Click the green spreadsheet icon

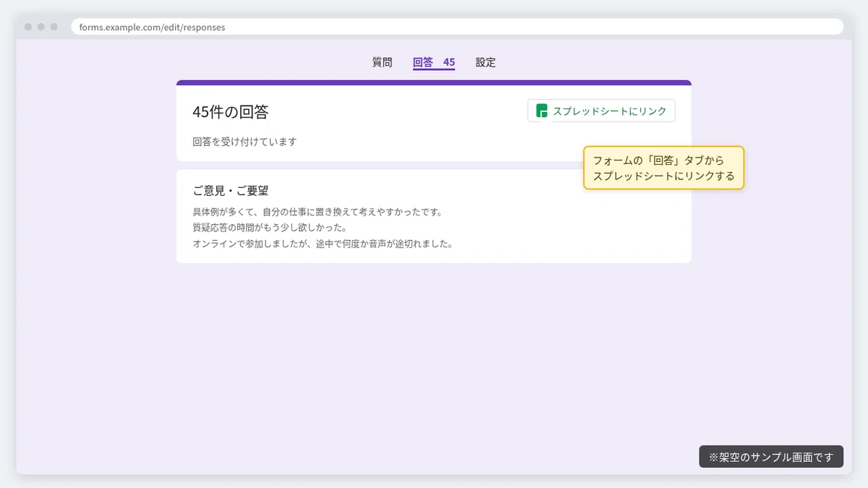[x=542, y=111]
